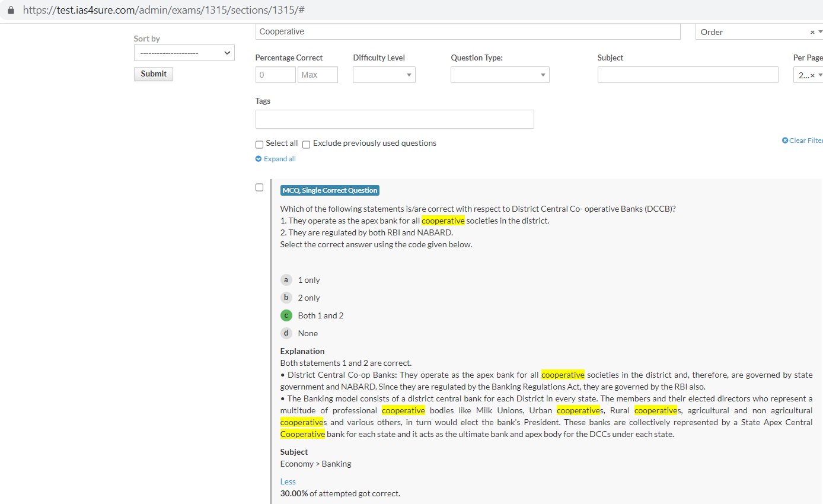Click the padlock icon in address bar
The image size is (823, 504).
click(10, 11)
